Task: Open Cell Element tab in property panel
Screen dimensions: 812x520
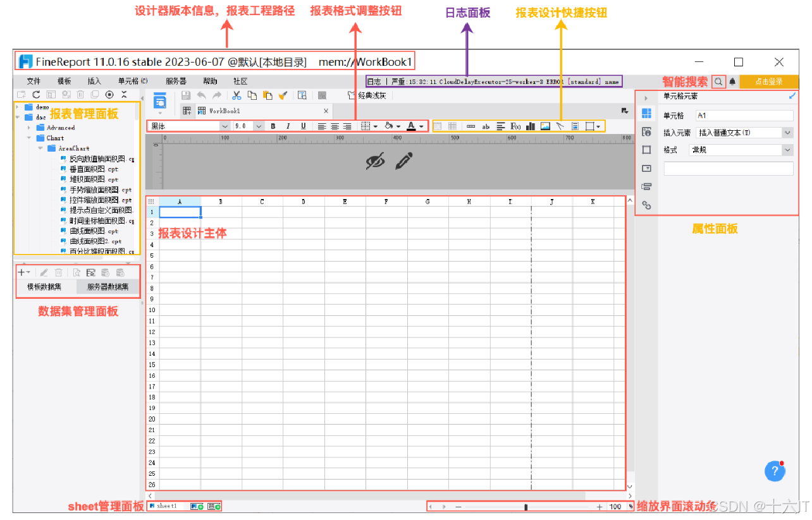Action: 646,114
